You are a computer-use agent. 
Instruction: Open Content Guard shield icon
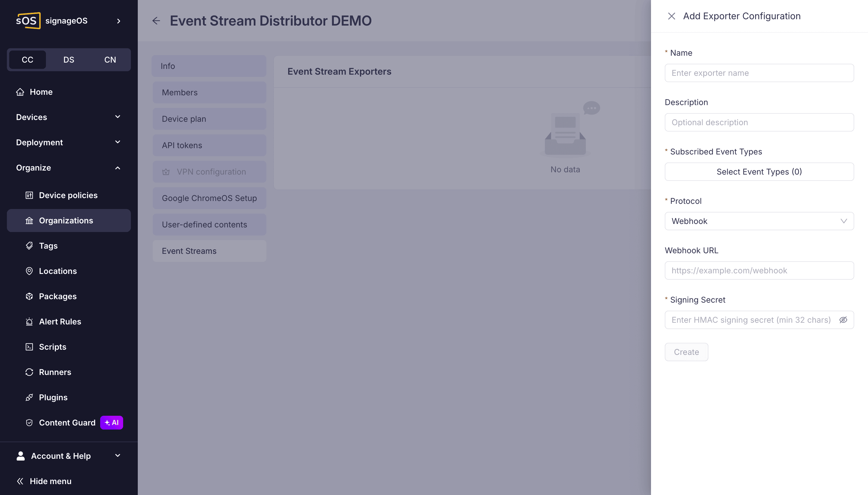(29, 423)
